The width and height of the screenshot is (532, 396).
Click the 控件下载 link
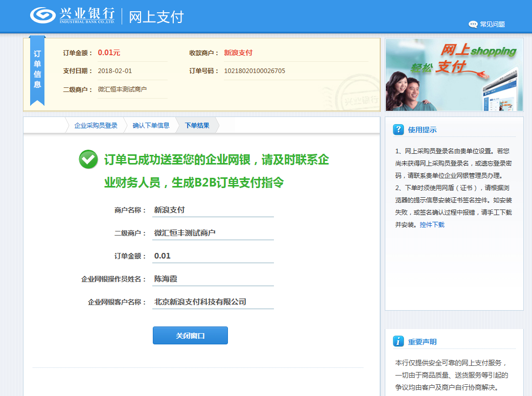click(432, 225)
